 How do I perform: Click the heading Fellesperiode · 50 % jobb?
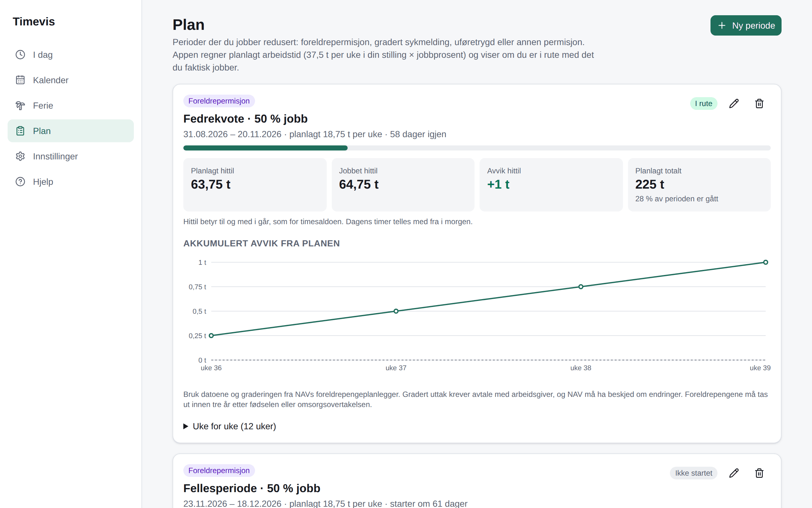coord(252,489)
